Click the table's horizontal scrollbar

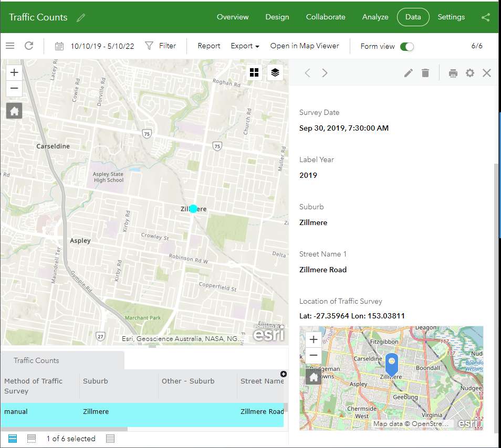[63, 429]
